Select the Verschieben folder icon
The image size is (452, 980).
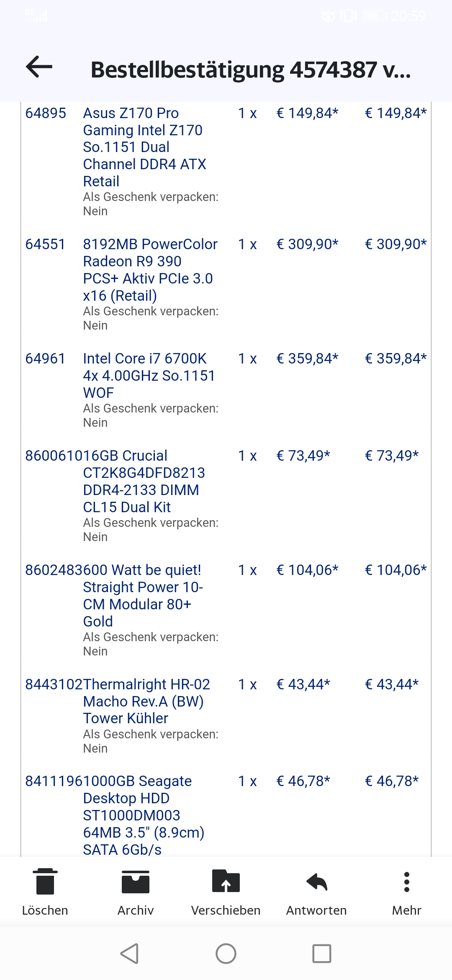pos(226,882)
